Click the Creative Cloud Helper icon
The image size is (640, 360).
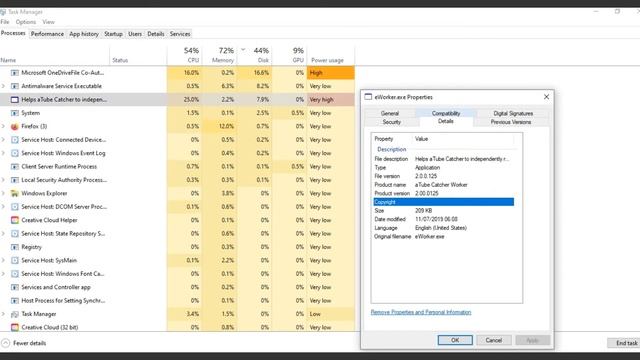tap(15, 220)
